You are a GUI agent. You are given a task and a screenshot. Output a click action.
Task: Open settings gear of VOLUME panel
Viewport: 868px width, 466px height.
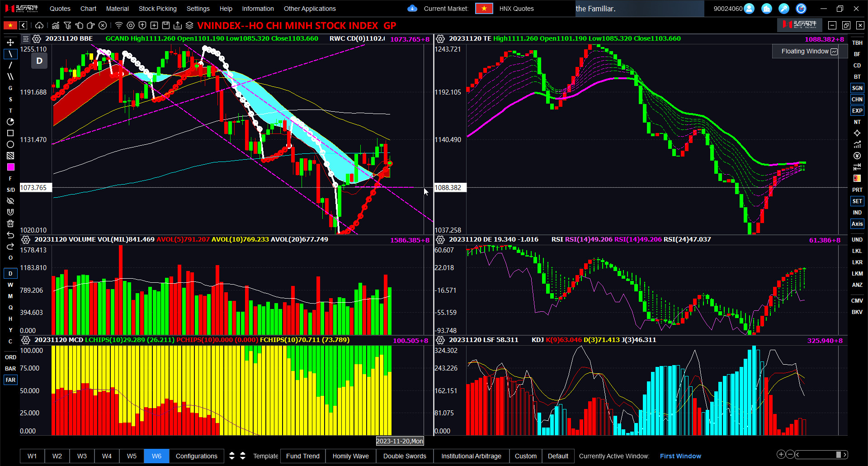26,239
